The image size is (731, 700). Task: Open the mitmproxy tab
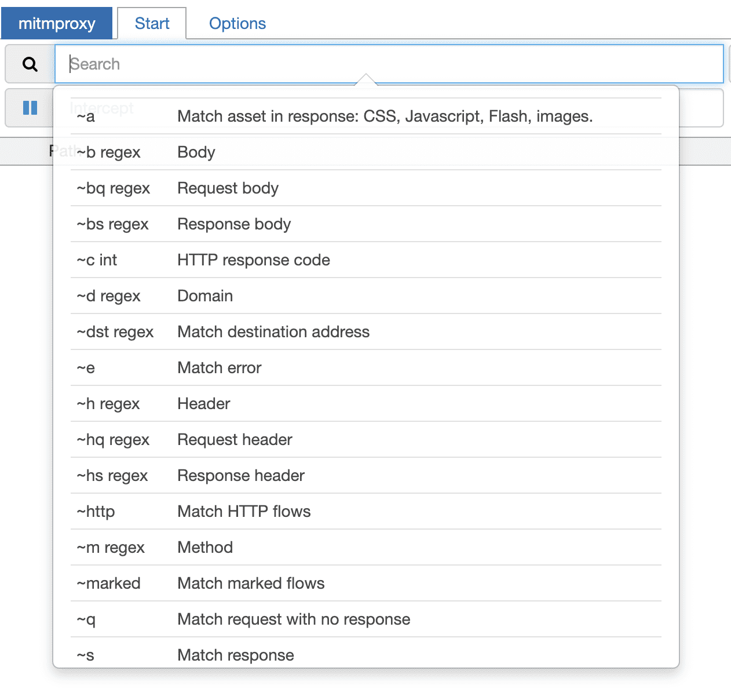coord(57,23)
